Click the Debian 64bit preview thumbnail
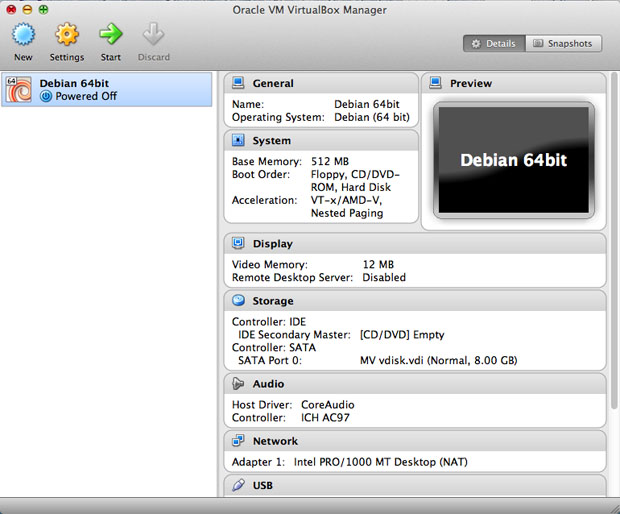 (x=514, y=160)
